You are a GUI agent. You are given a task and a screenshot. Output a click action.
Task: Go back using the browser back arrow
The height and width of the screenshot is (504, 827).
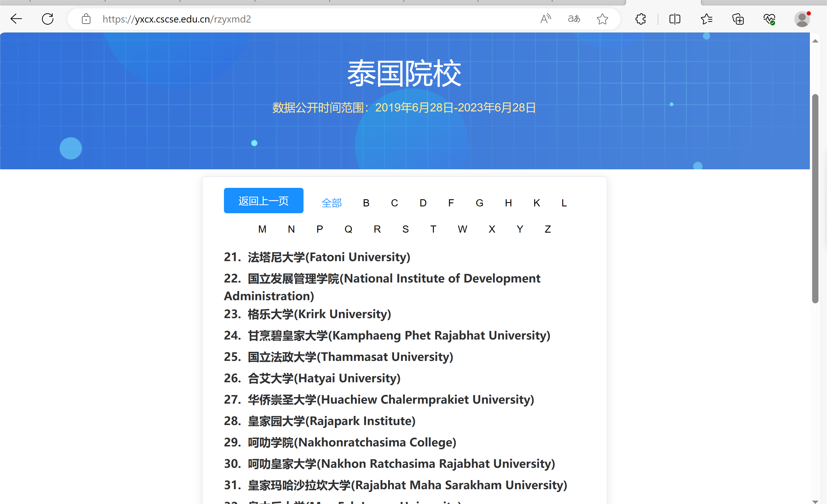(16, 19)
